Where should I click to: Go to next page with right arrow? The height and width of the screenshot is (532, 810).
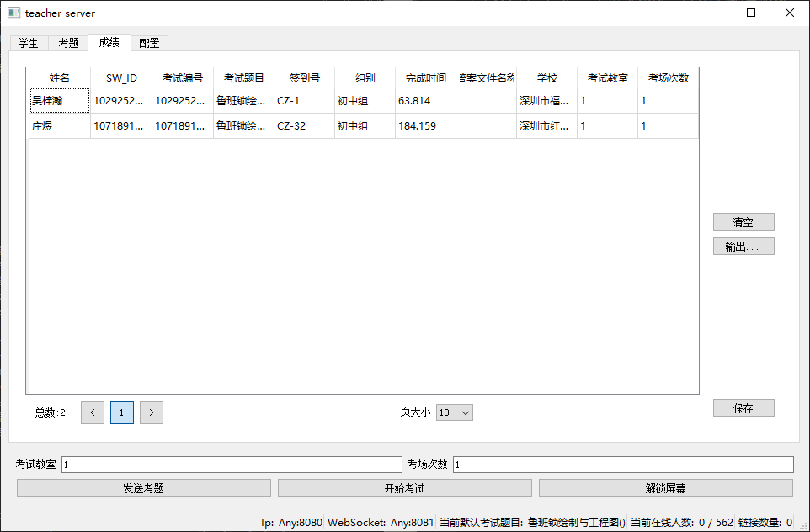(152, 412)
